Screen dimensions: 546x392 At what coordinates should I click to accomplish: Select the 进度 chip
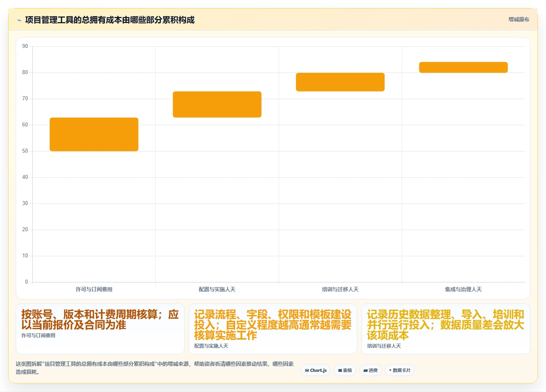[371, 370]
